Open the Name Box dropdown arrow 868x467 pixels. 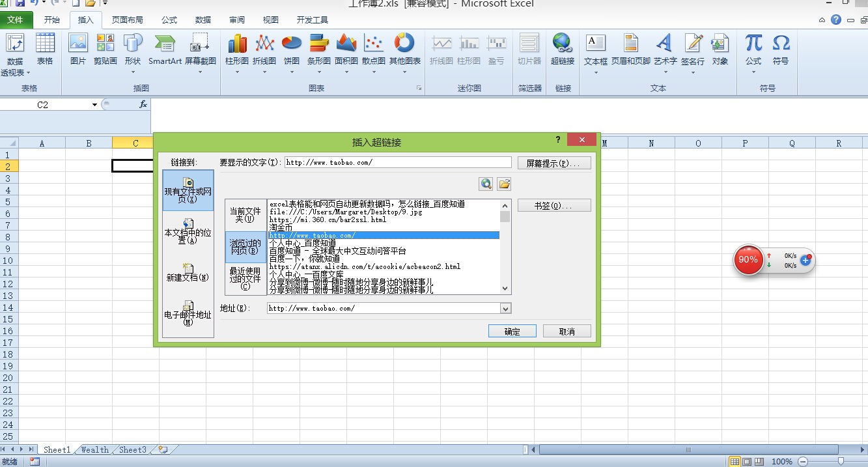tap(94, 105)
